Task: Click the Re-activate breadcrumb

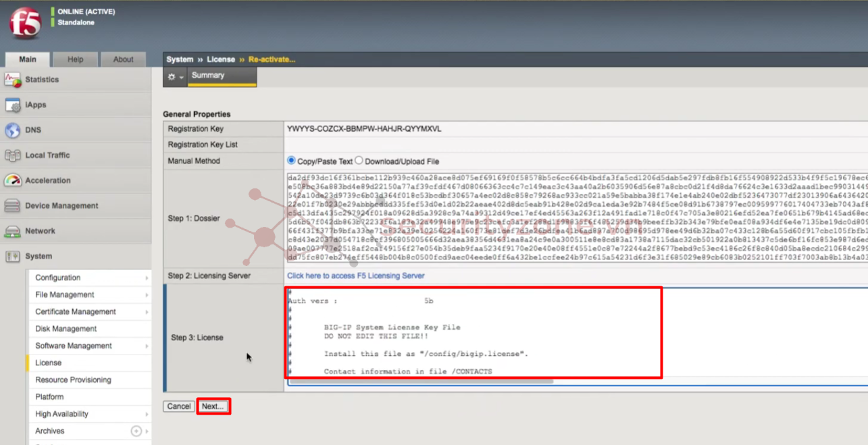Action: pos(272,59)
